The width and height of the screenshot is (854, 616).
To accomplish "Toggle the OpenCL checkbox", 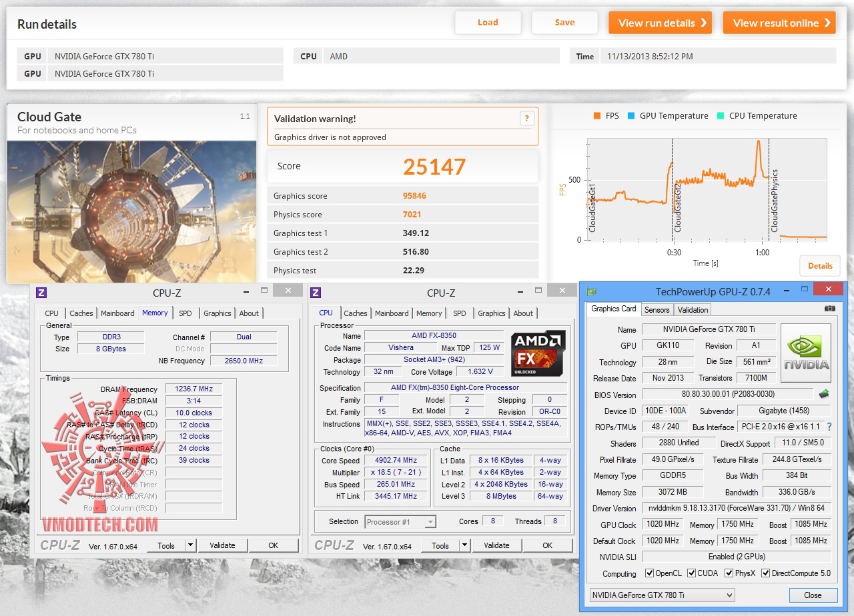I will tap(649, 573).
